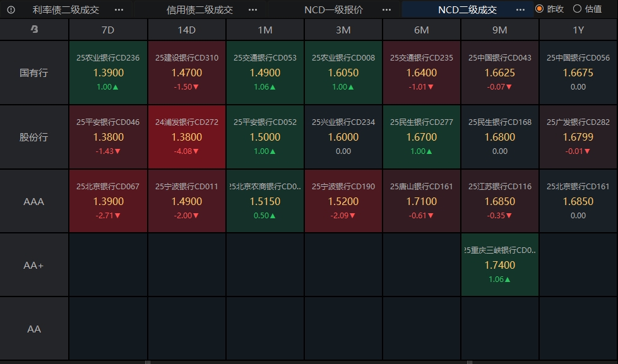618x364 pixels.
Task: Select the 股份行 row label
Action: (34, 137)
